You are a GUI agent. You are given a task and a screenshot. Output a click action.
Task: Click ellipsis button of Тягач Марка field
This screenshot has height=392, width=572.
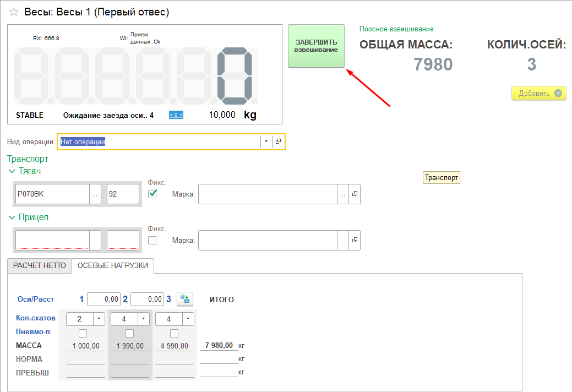[x=343, y=194]
